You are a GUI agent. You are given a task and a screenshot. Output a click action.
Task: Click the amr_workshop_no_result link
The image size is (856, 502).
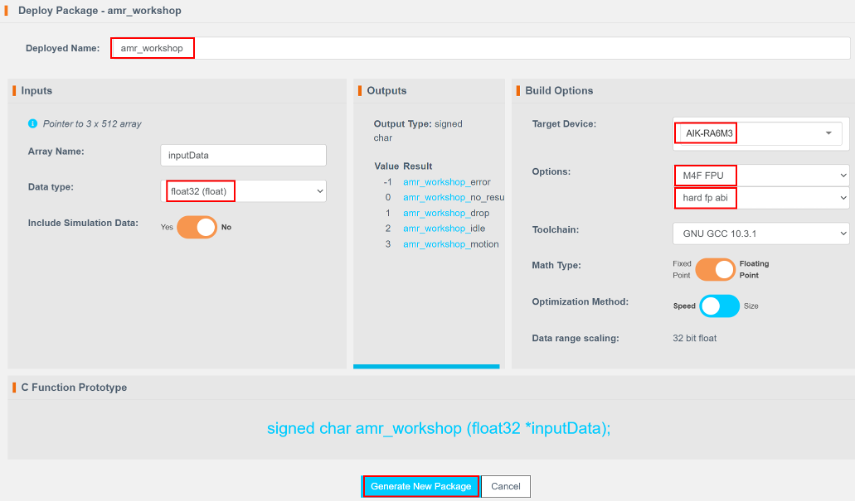[448, 198]
